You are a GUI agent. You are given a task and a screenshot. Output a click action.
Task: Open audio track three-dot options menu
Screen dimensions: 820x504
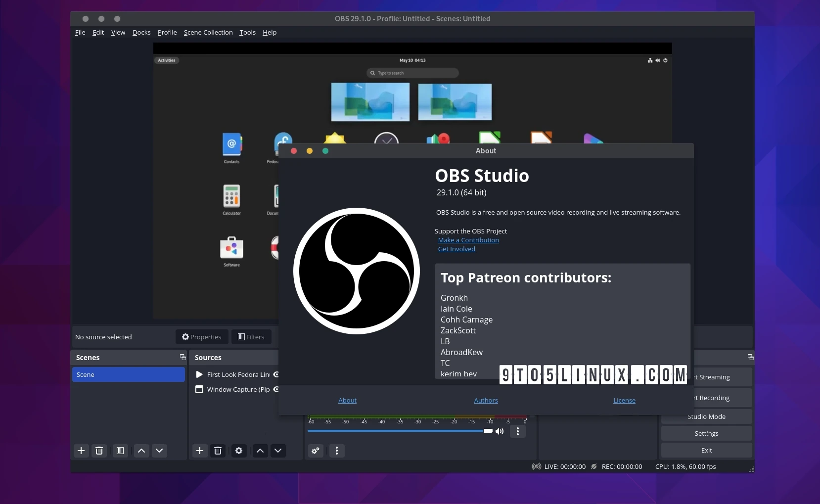[x=518, y=431]
